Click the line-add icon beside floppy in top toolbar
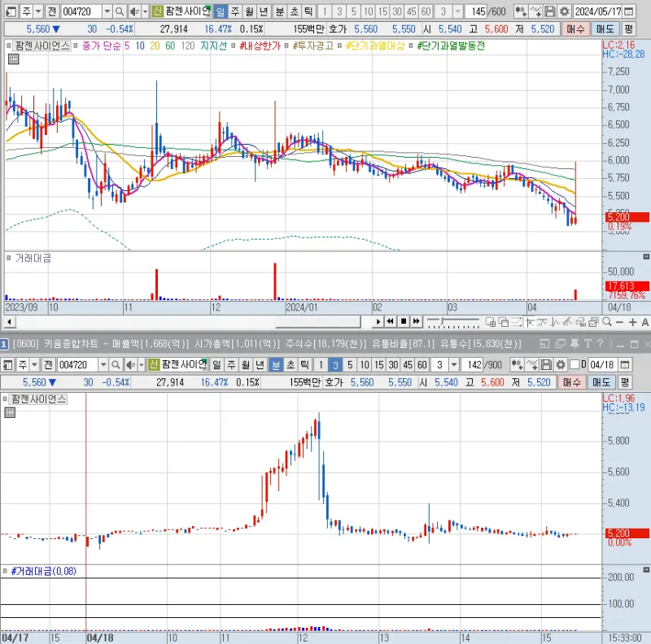 535,11
